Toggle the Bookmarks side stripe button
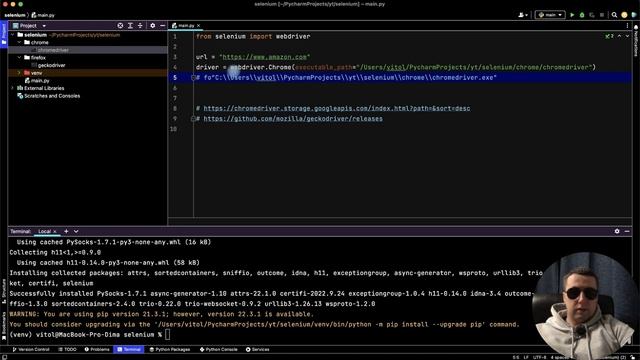 click(x=4, y=326)
